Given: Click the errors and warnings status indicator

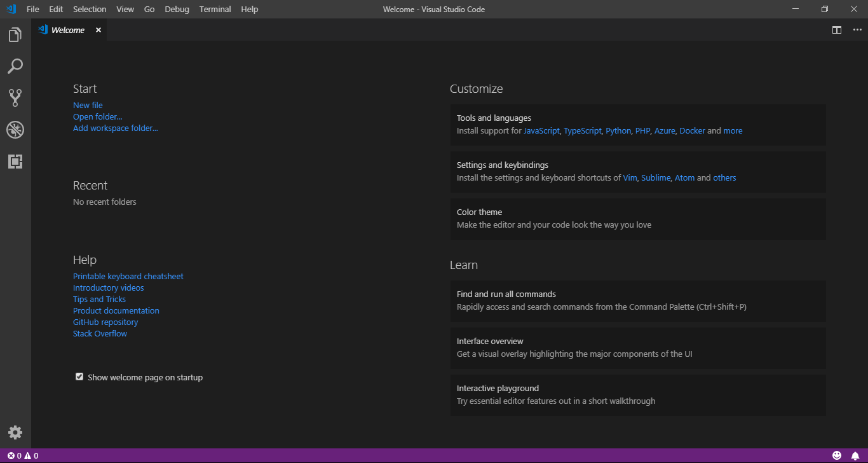Looking at the screenshot, I should [23, 455].
